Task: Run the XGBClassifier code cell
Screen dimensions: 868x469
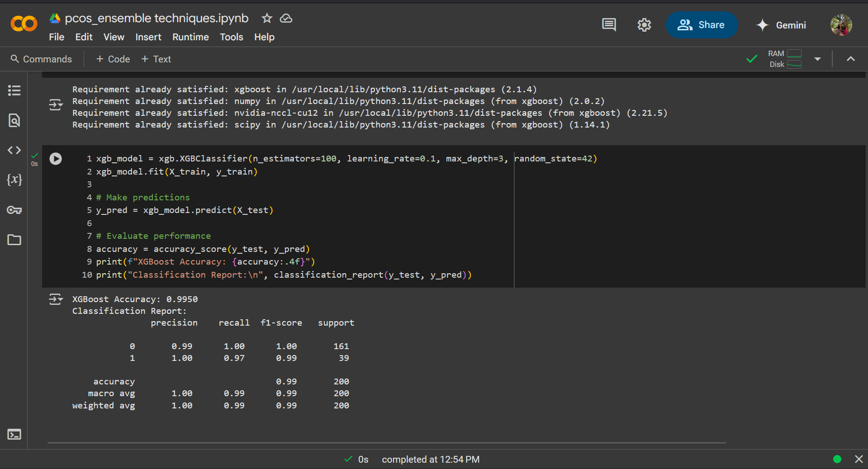Action: (56, 159)
